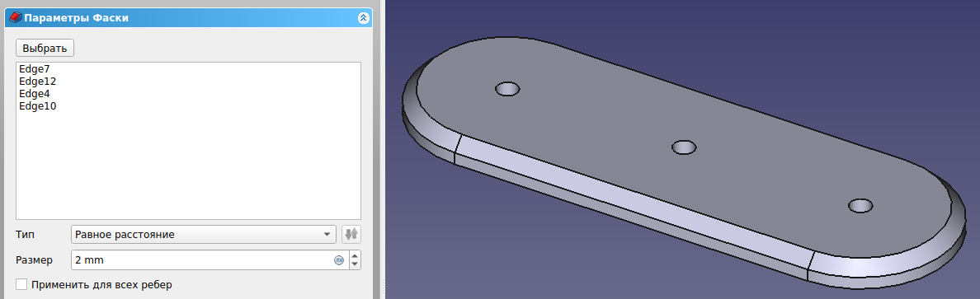Click the middle hole on the plate
This screenshot has height=299, width=980.
click(684, 147)
